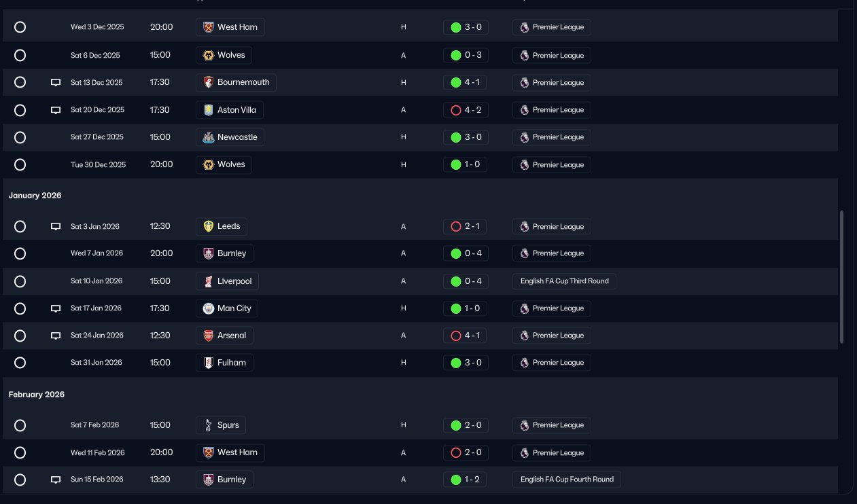
Task: Click the TV icon beside the Leeds fixture
Action: pos(56,227)
